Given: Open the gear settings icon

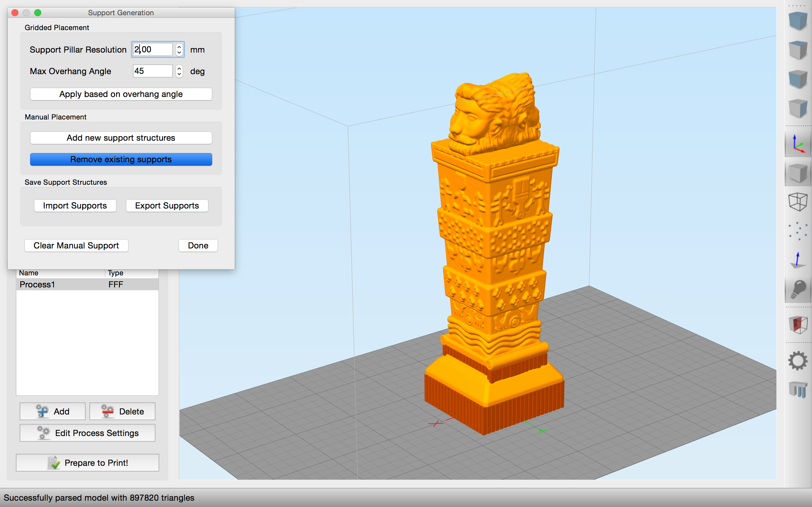Looking at the screenshot, I should click(798, 361).
